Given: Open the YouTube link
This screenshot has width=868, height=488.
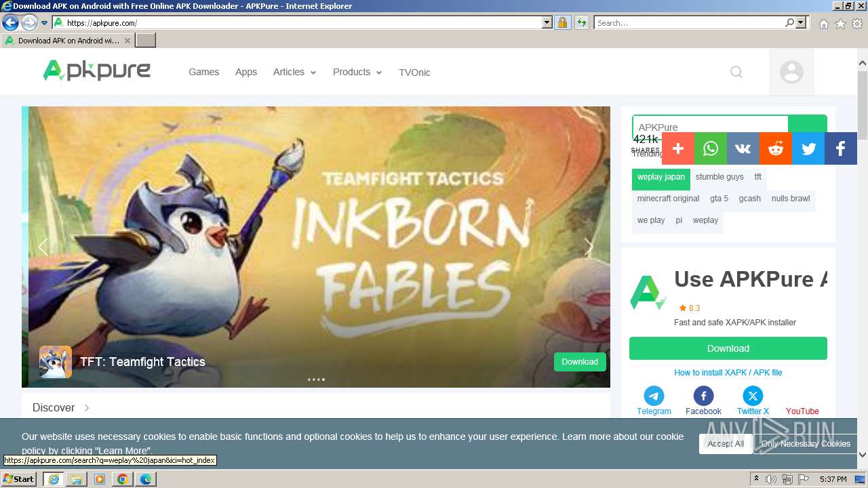Looking at the screenshot, I should pyautogui.click(x=802, y=411).
